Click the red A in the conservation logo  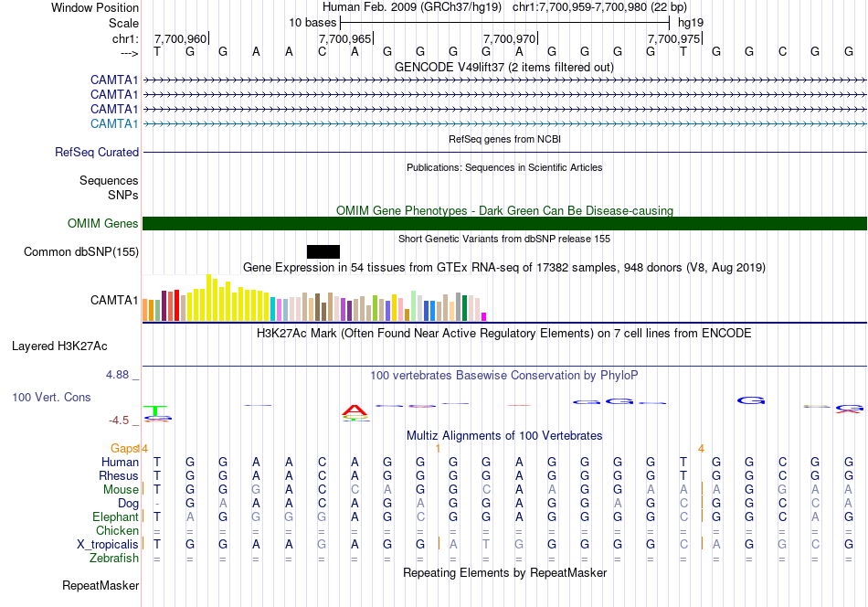(x=355, y=411)
